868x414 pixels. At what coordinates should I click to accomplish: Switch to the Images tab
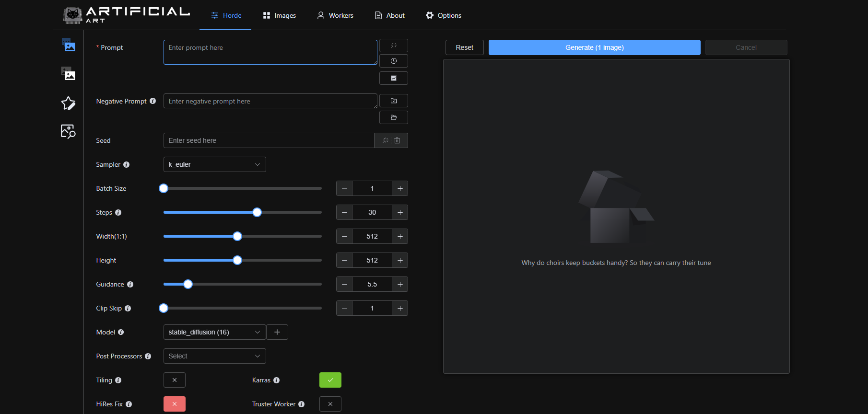(280, 15)
